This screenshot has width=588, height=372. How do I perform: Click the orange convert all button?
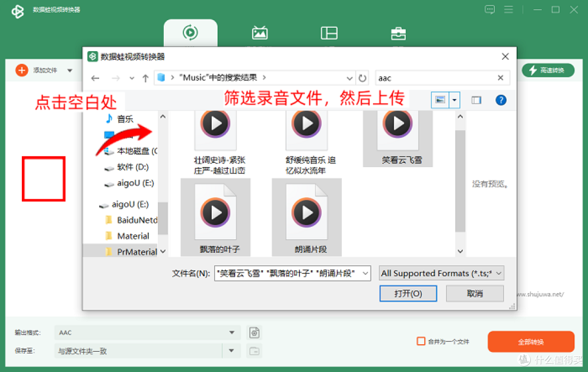coord(531,341)
